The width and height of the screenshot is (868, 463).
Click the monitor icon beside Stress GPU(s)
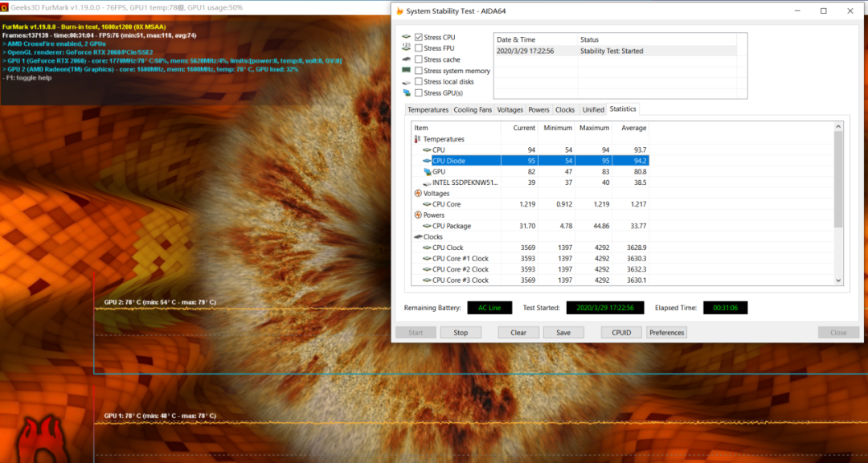(407, 92)
